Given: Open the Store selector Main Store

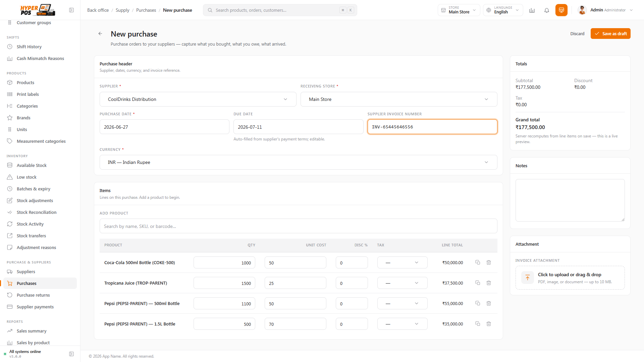Looking at the screenshot, I should tap(459, 10).
